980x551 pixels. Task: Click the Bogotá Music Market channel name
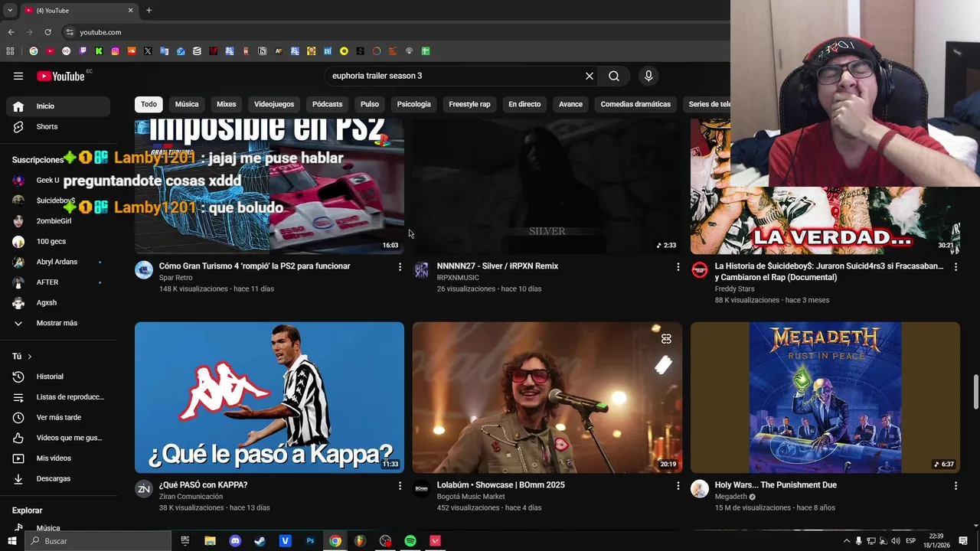tap(471, 497)
